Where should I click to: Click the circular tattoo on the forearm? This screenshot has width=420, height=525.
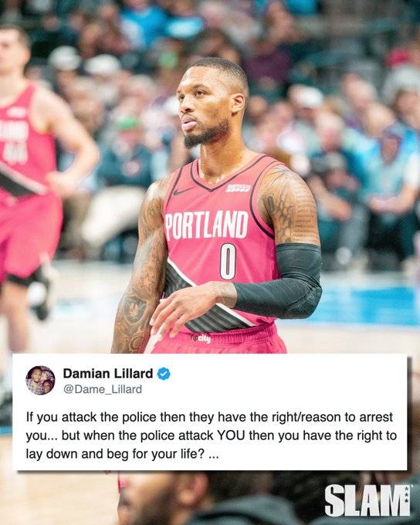(x=134, y=309)
